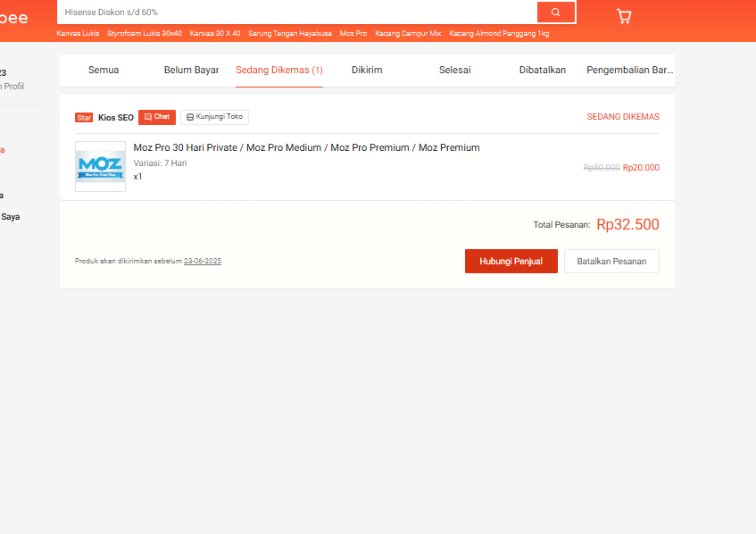Open the Moz Pro 30 Hari product title
The width and height of the screenshot is (756, 534).
306,147
